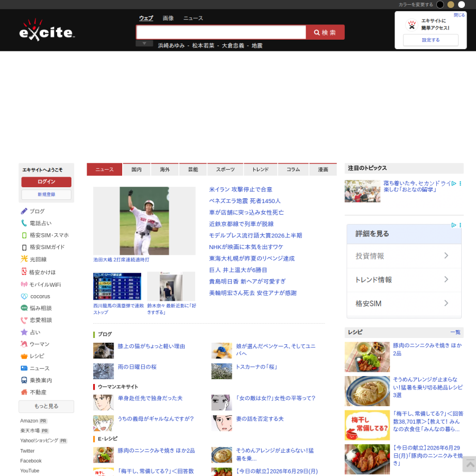Click the 格安SIMガイド phone icon
This screenshot has height=476, width=476.
coord(24,248)
